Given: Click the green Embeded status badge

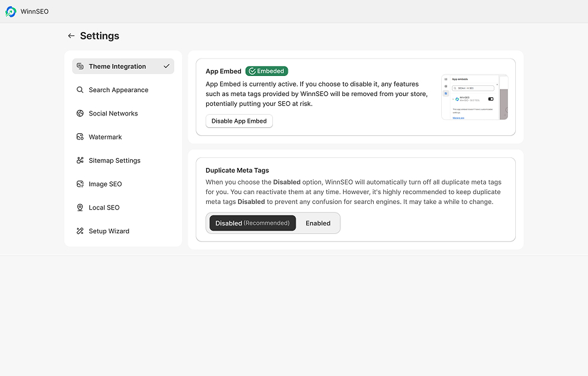Looking at the screenshot, I should pos(266,71).
